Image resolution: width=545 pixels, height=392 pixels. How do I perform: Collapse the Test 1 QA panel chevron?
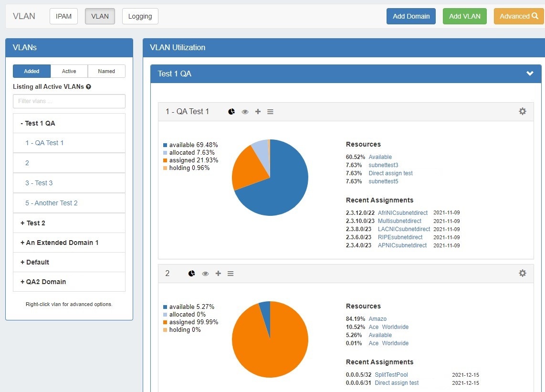tap(529, 74)
